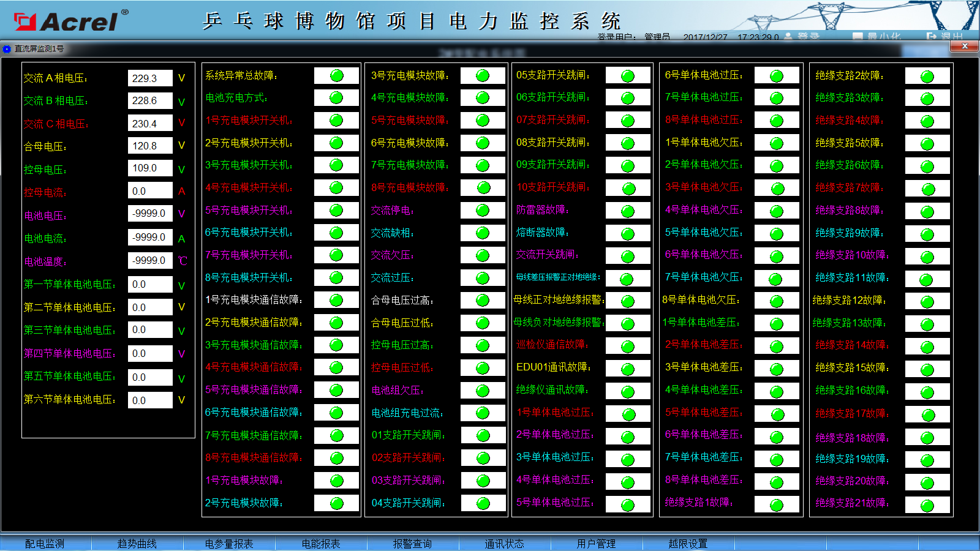The height and width of the screenshot is (551, 980).
Task: Click the 交流B相电压 value field 228.6
Action: point(150,100)
